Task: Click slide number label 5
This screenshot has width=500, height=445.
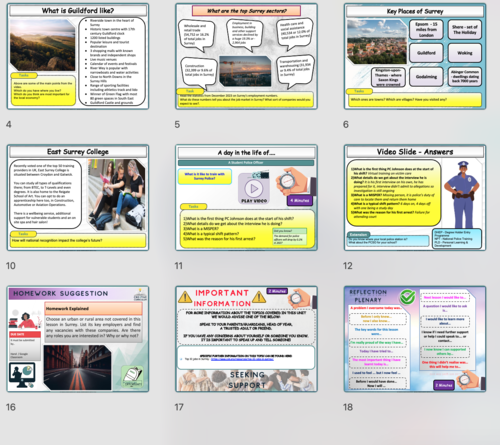Action: tap(177, 125)
